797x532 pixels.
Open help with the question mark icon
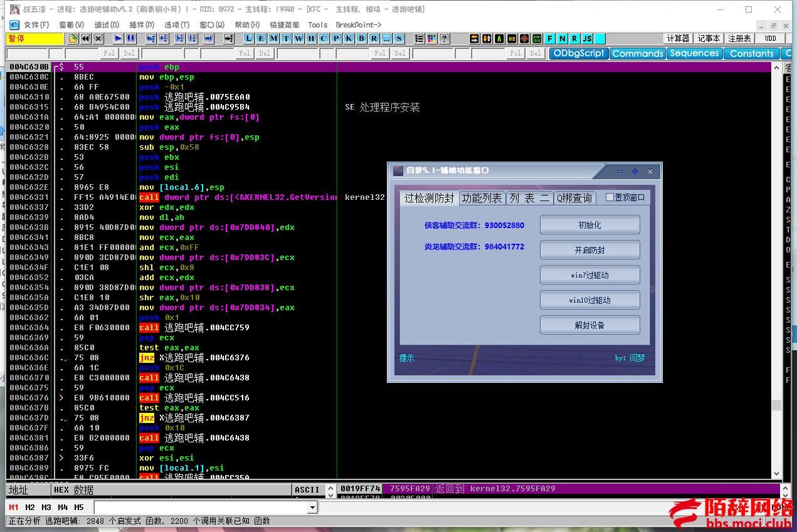tap(444, 38)
